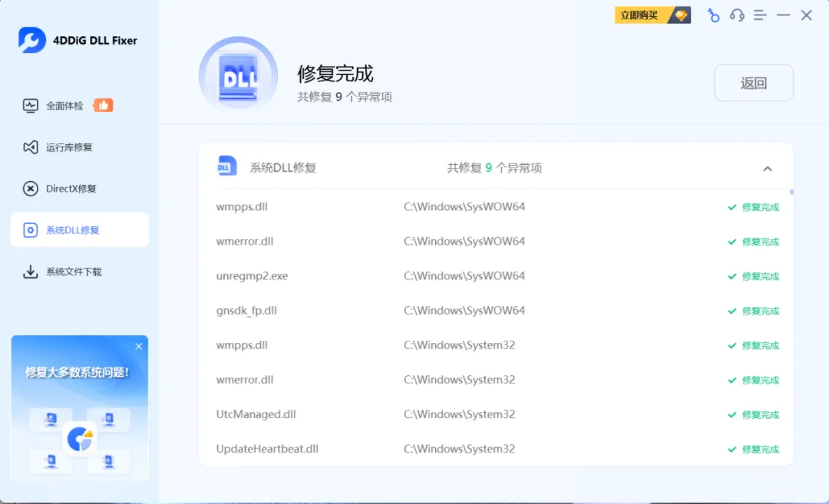Dismiss the 修复大多数系统问题 promo banner

coord(138,346)
